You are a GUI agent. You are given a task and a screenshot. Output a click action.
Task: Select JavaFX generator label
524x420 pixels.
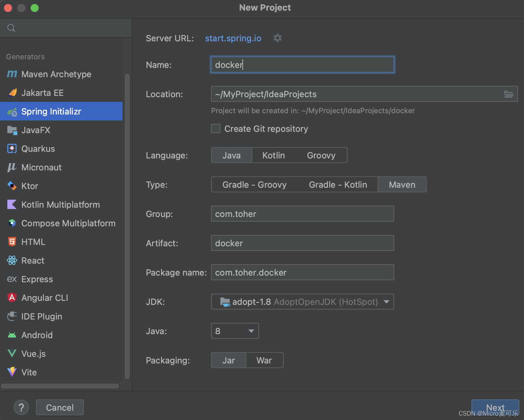36,130
